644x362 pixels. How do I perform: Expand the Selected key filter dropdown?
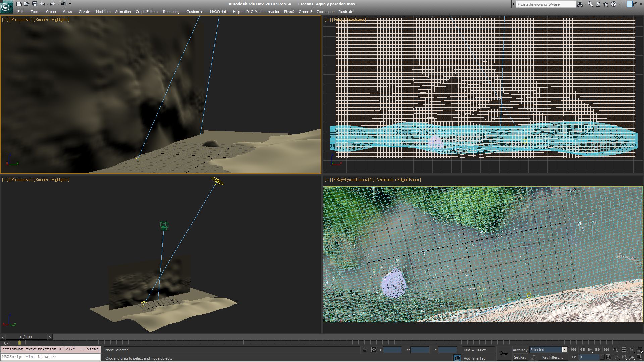[x=565, y=350]
